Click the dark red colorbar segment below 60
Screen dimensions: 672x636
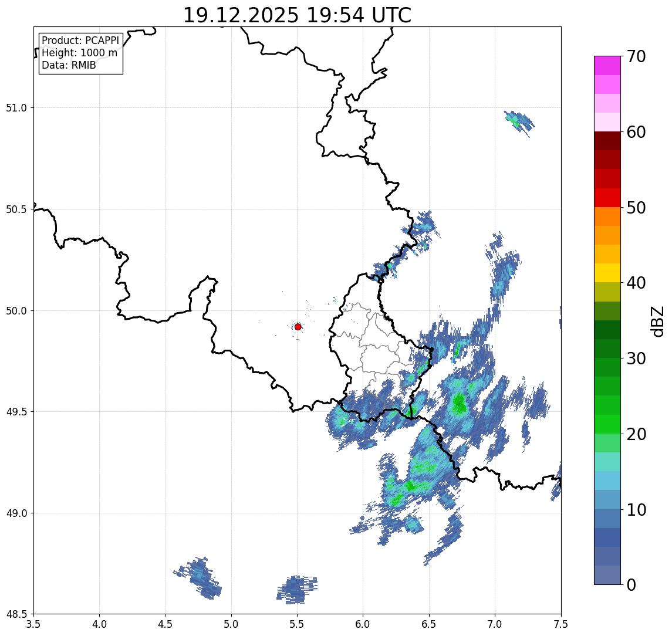pos(607,141)
